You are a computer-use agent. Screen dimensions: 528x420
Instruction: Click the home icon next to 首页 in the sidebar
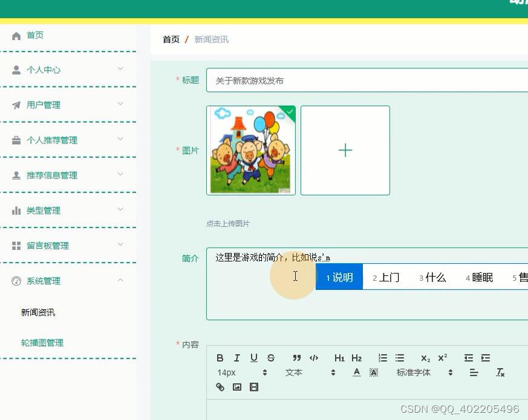coord(16,36)
